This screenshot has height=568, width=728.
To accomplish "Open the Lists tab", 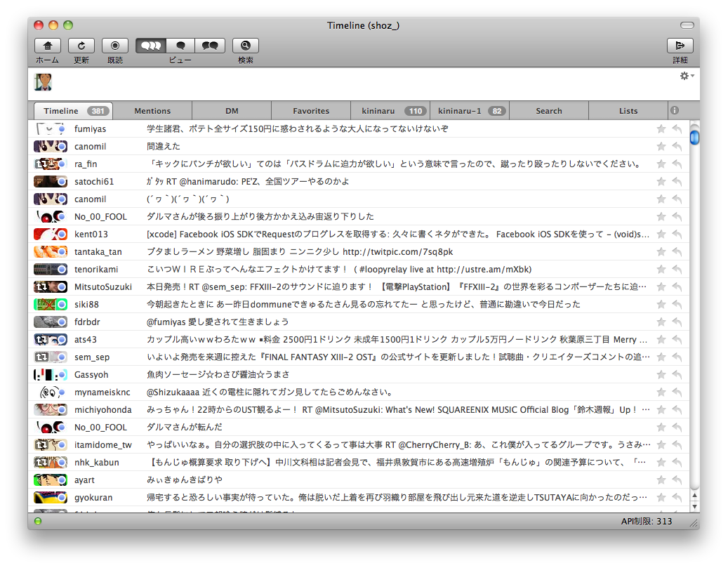I will tap(628, 111).
